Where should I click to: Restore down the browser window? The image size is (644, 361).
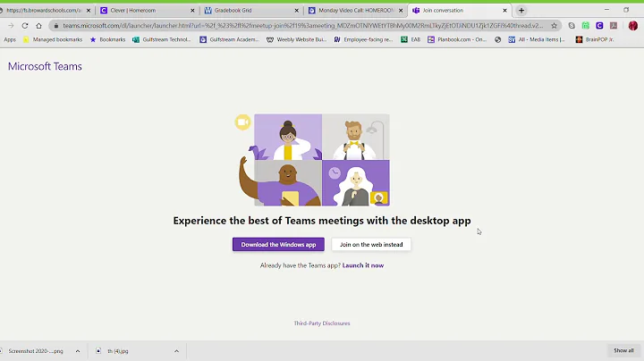click(x=626, y=10)
